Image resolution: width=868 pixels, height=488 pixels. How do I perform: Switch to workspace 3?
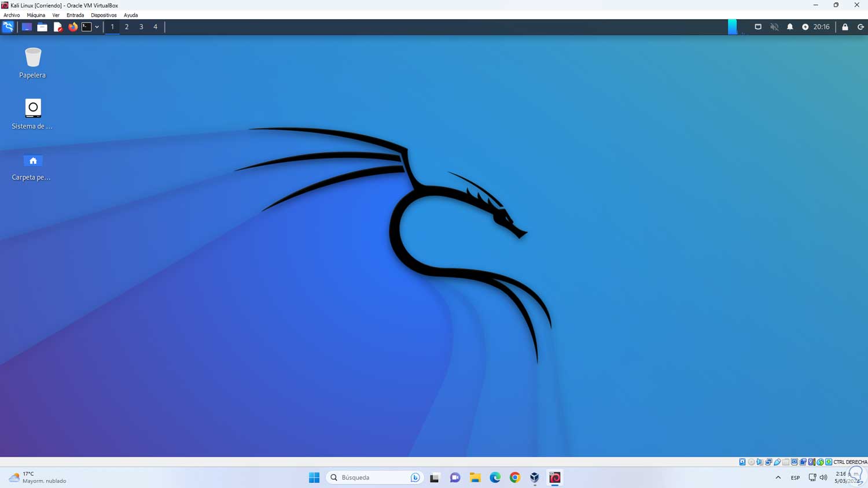[x=141, y=27]
